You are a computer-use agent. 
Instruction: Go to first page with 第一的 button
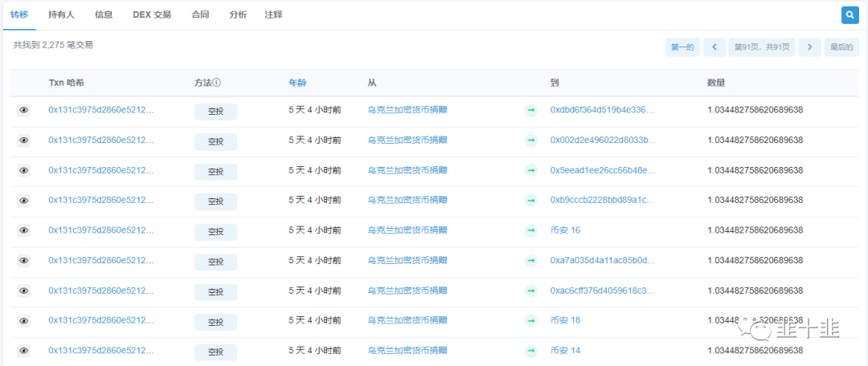coord(682,47)
